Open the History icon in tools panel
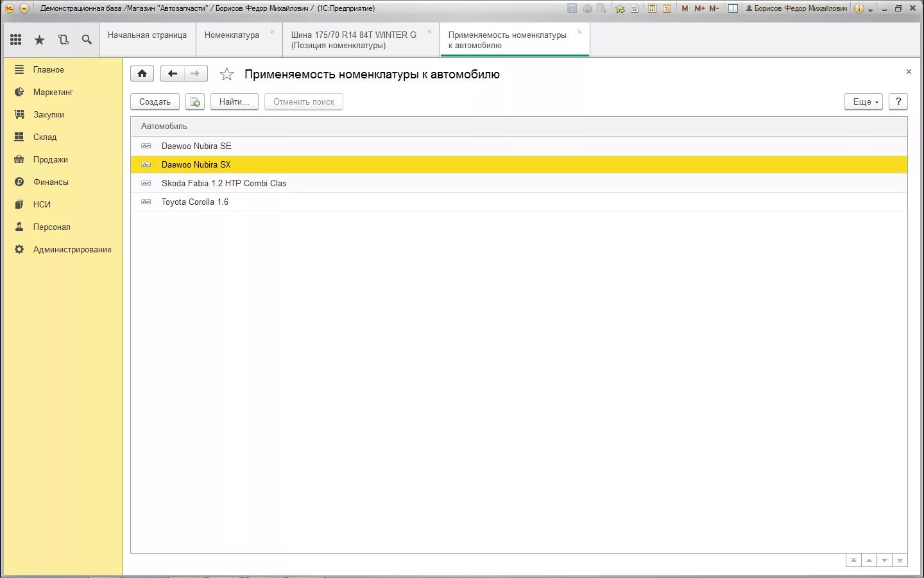 (64, 40)
